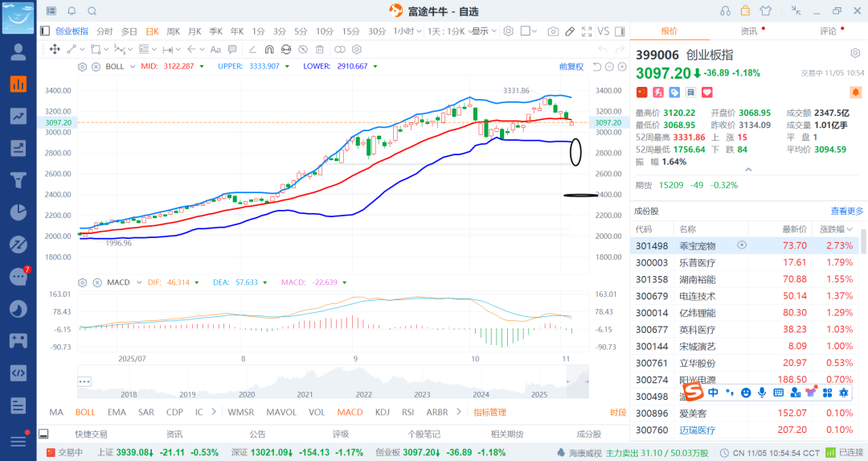
Task: Open the notification bell in title bar
Action: click(x=72, y=11)
